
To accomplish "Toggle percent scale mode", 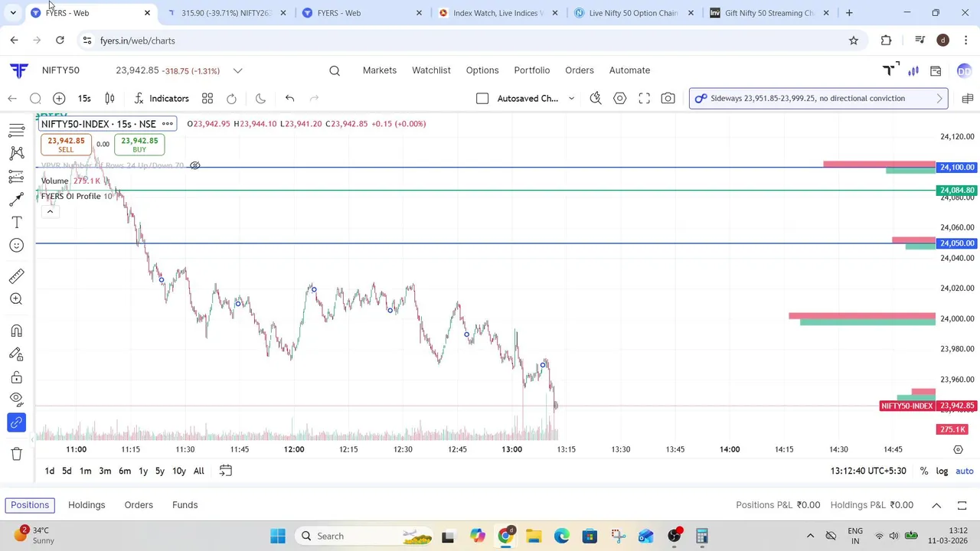I will click(x=924, y=471).
